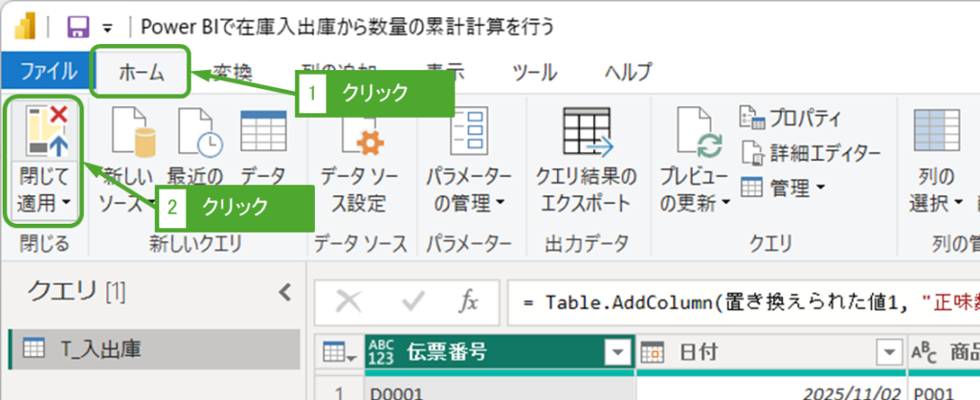
Task: Open filter dropdown on 伝票番号 column
Action: click(617, 352)
